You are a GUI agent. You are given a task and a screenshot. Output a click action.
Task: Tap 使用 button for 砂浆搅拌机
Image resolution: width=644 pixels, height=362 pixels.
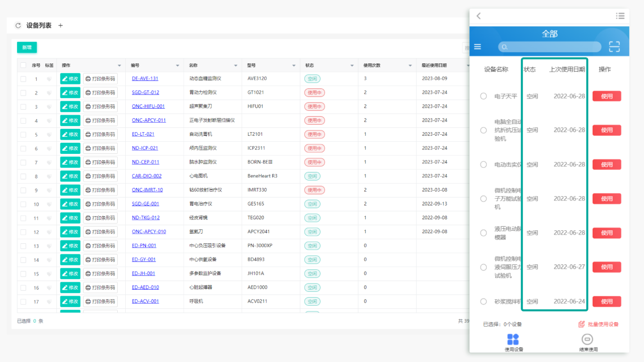click(607, 302)
